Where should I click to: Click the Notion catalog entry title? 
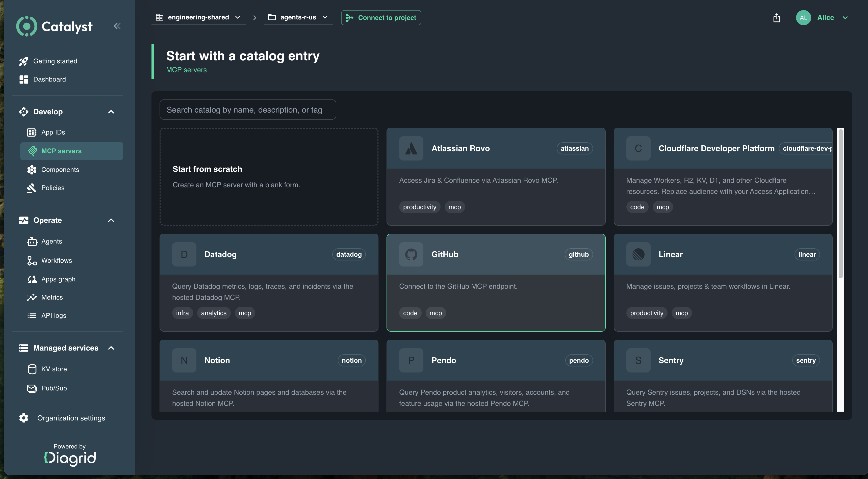(x=217, y=360)
